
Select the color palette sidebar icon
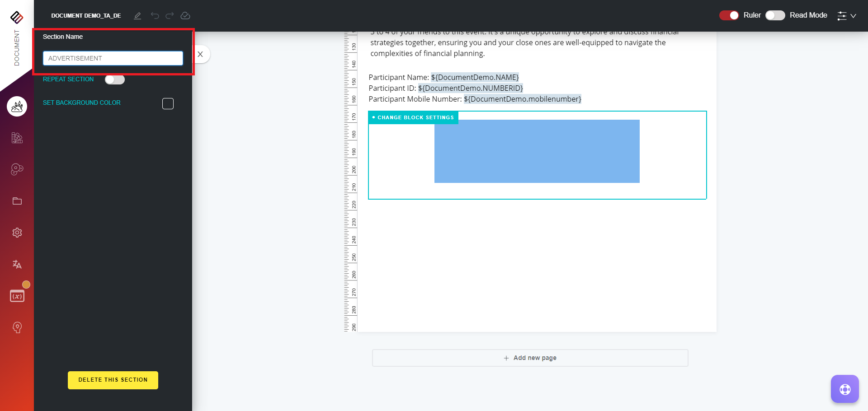[17, 138]
